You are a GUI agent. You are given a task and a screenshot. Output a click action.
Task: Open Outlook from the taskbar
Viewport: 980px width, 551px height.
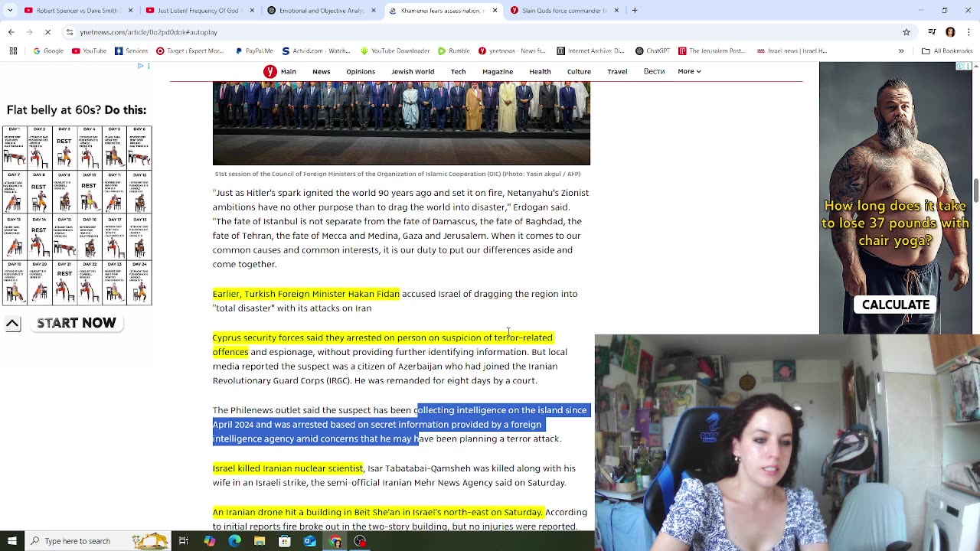[309, 541]
